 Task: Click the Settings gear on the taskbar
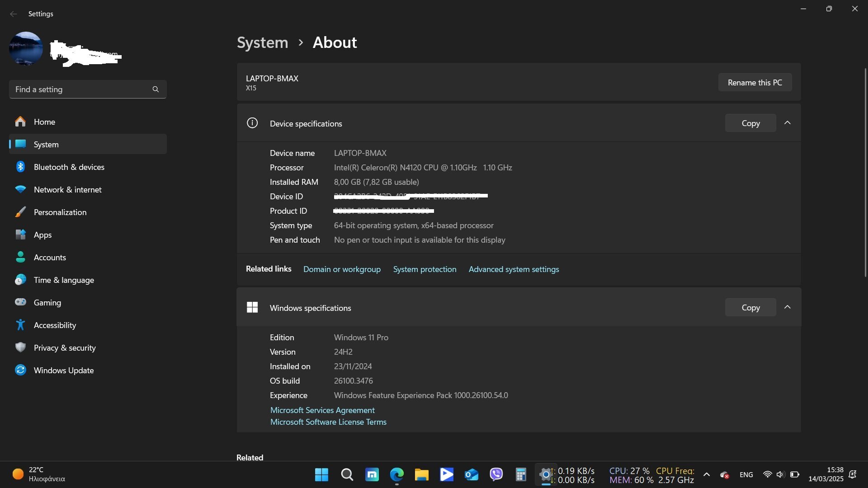coord(546,474)
